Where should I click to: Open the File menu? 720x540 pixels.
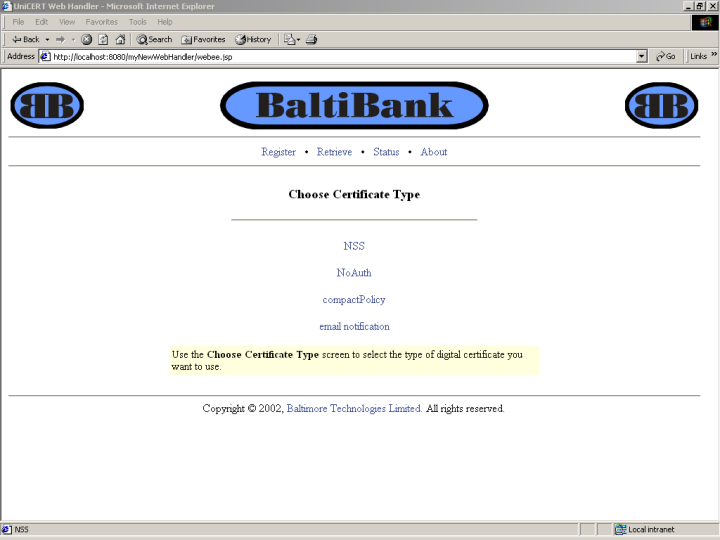click(x=18, y=22)
